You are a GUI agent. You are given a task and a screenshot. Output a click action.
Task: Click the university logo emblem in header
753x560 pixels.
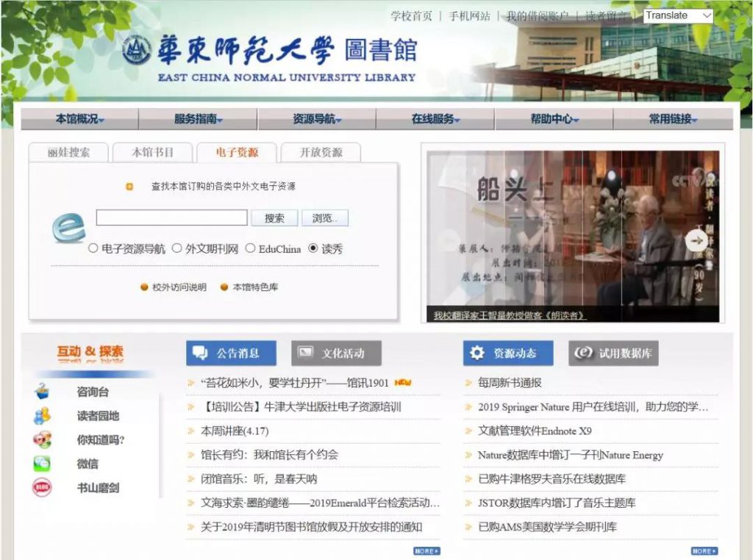coord(137,50)
